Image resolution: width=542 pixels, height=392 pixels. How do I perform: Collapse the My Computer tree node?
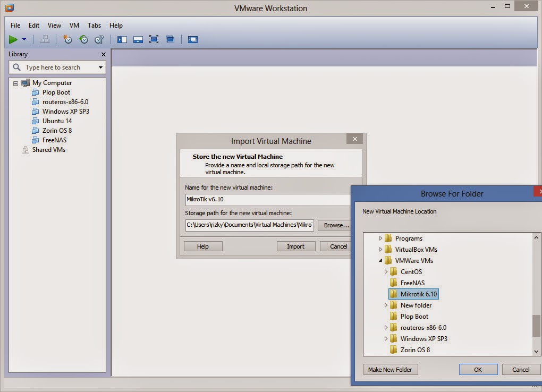click(15, 83)
